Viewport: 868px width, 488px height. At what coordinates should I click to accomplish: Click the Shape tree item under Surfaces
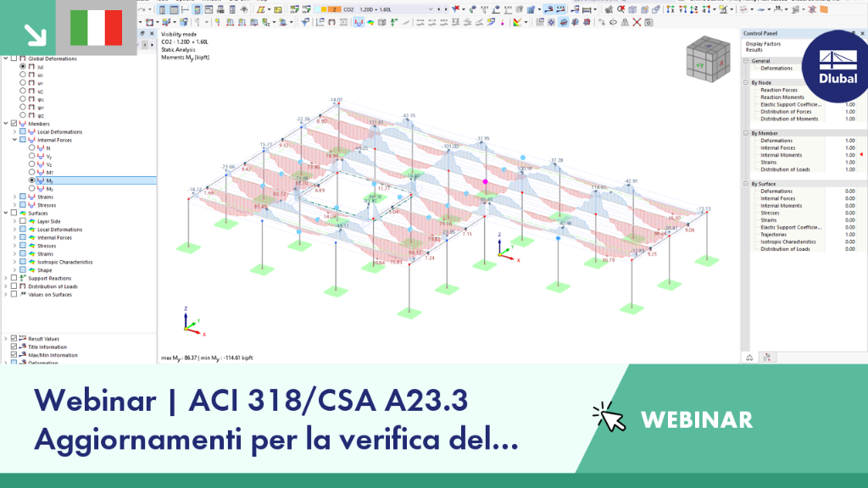pyautogui.click(x=44, y=270)
